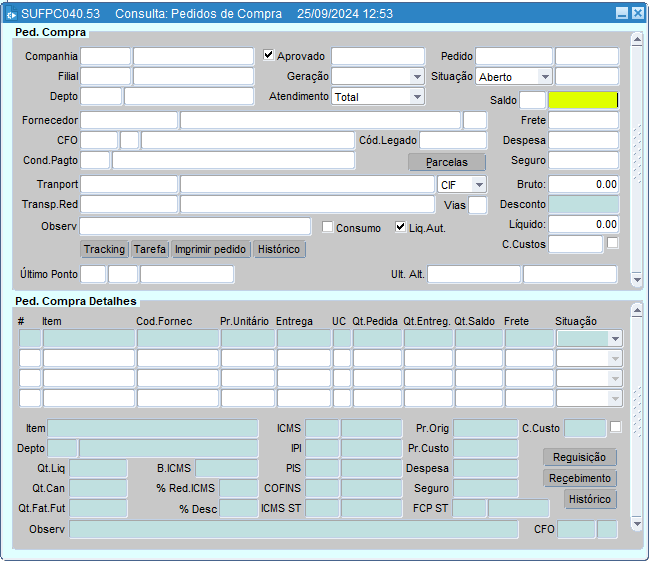Click the Observ text field in Ped. Compra

pyautogui.click(x=195, y=227)
